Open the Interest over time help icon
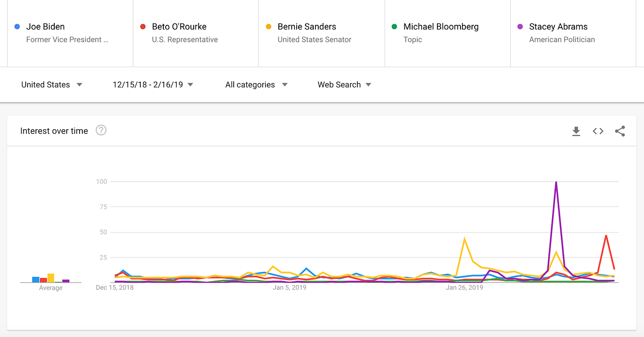The width and height of the screenshot is (644, 337). point(101,131)
